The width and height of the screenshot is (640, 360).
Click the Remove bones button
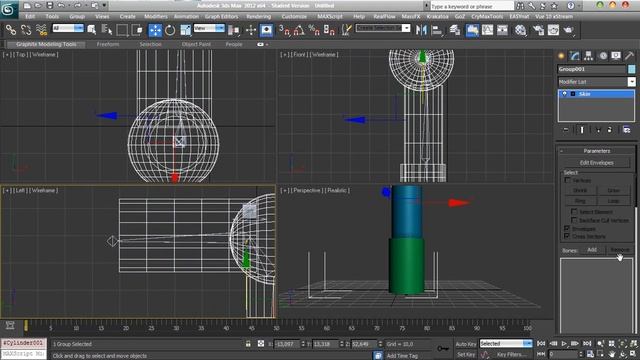click(619, 250)
